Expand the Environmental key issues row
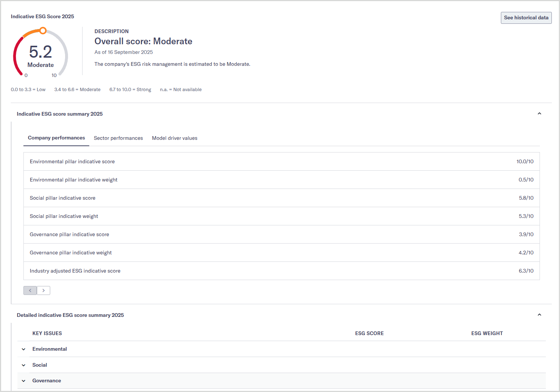Viewport: 560px width, 392px height. 24,349
